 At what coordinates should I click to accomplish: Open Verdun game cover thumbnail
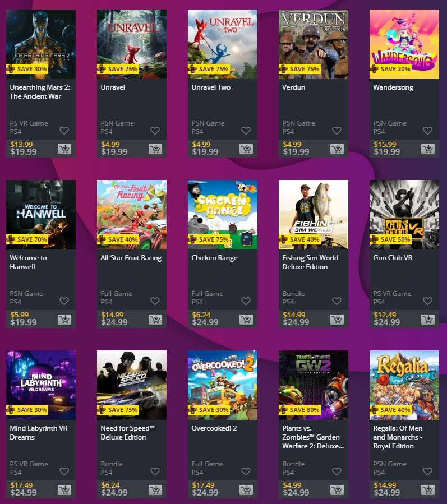click(x=314, y=44)
